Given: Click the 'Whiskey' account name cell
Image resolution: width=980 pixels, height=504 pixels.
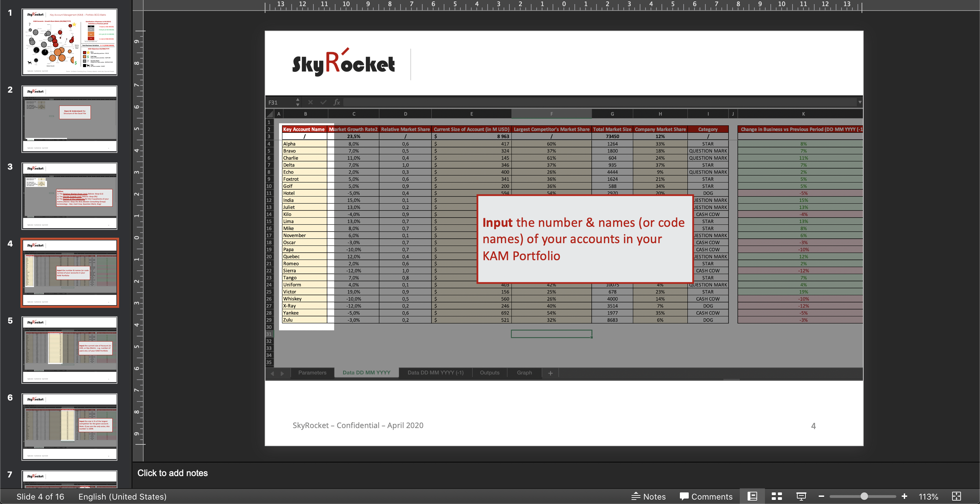Looking at the screenshot, I should click(x=304, y=299).
